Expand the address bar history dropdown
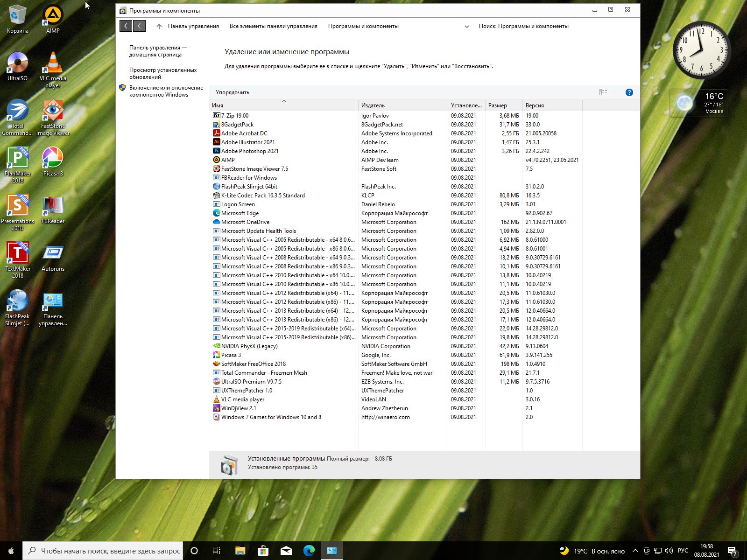Viewport: 747px width, 560px height. pyautogui.click(x=466, y=27)
